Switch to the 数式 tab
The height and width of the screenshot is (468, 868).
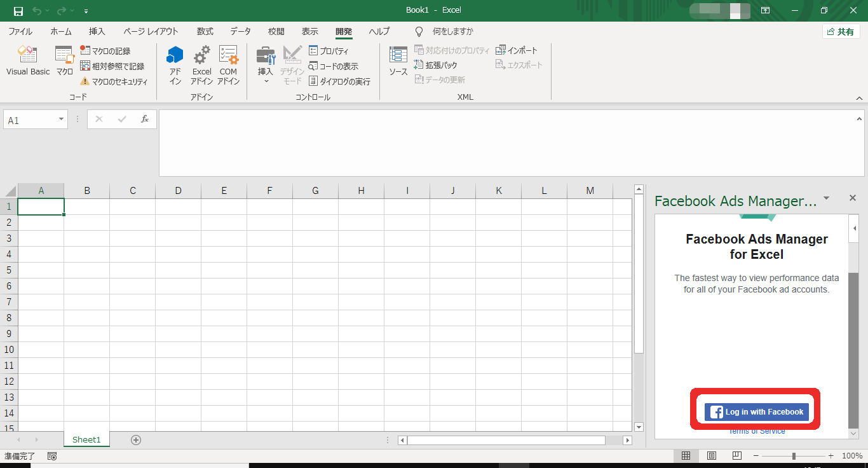click(205, 31)
